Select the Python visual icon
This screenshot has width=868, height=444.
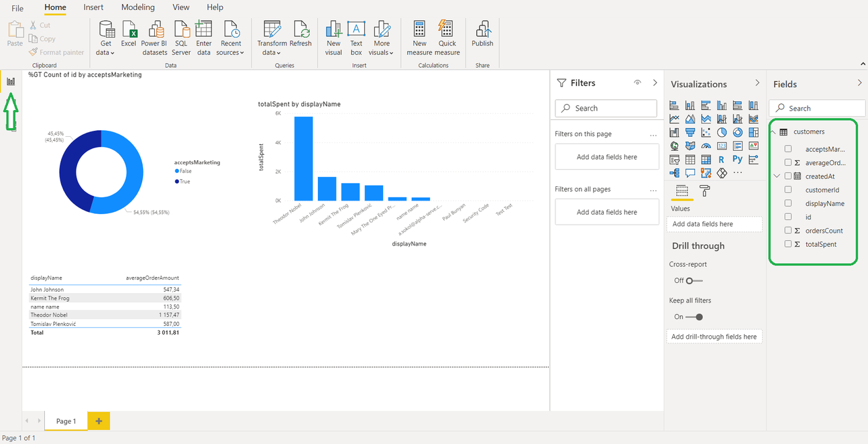pyautogui.click(x=737, y=159)
